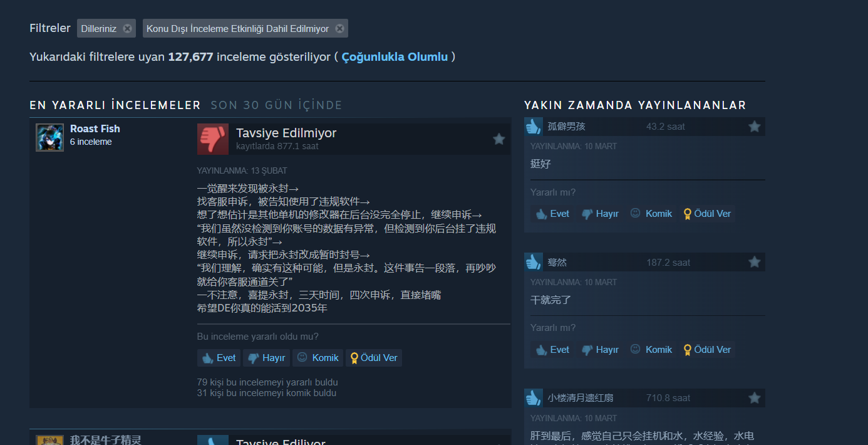Click the star icon on 孤僻男孩's review
The height and width of the screenshot is (445, 868).
pos(754,127)
